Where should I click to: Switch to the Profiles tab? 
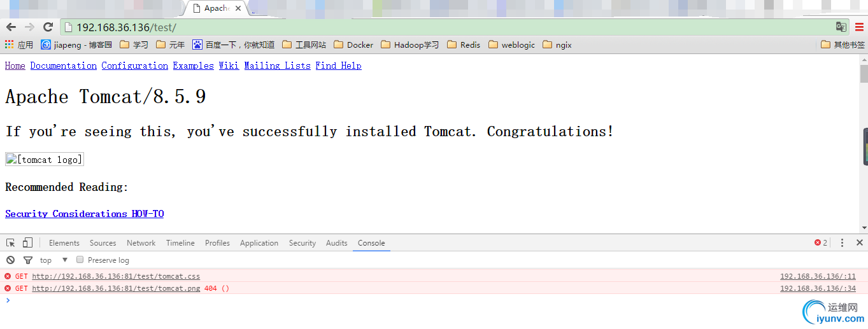point(218,243)
